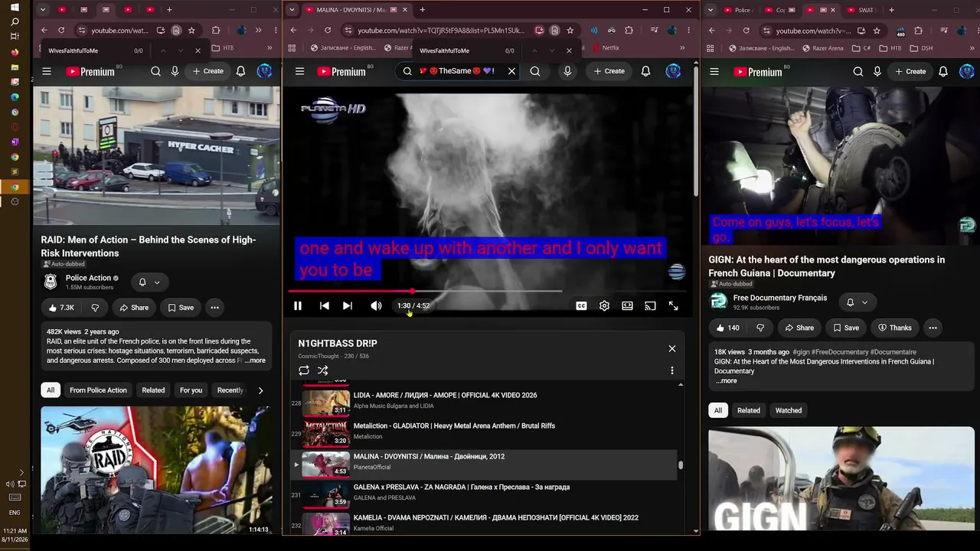980x551 pixels.
Task: Open tab search dropdown in the right browser window
Action: pyautogui.click(x=711, y=10)
